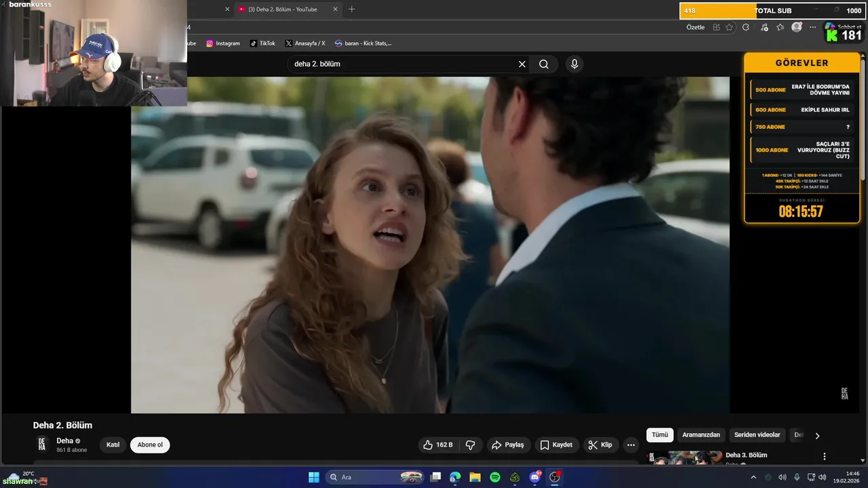Start voice search with the microphone icon
Screen dimensions: 868x488
click(x=574, y=64)
